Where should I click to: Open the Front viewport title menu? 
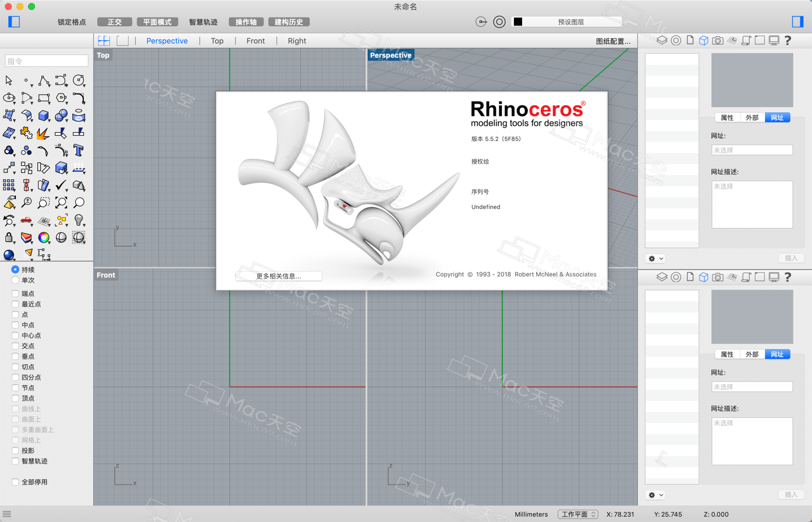pos(106,275)
